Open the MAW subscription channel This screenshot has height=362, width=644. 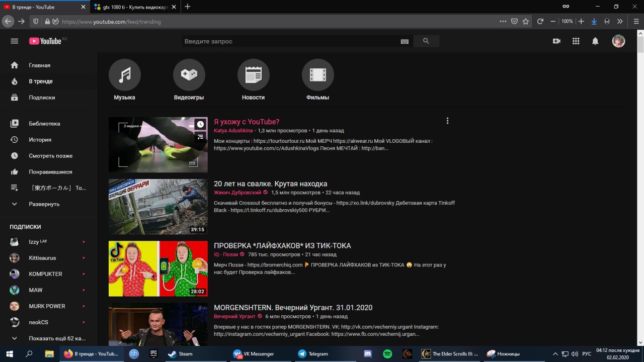click(48, 290)
